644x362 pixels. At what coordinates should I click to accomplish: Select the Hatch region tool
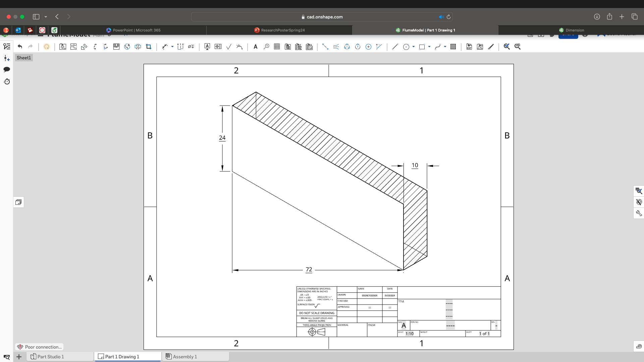pos(453,47)
